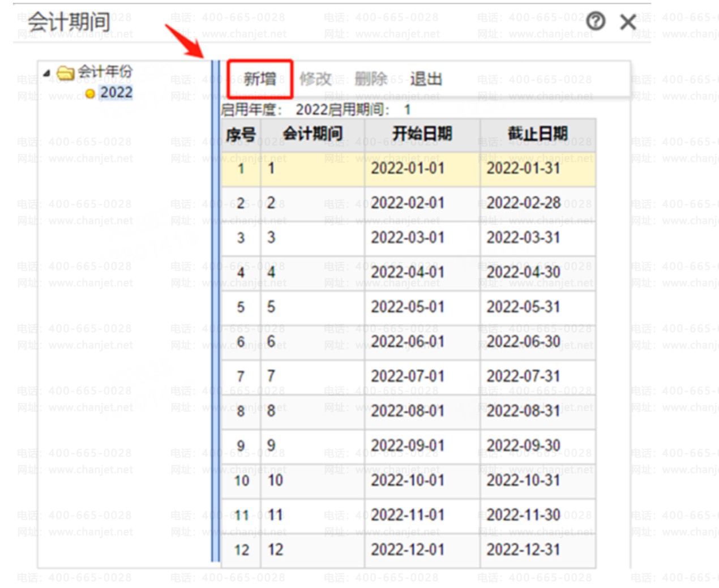Image resolution: width=719 pixels, height=588 pixels.
Task: Select start date 2022-11-01 cell
Action: [x=422, y=515]
